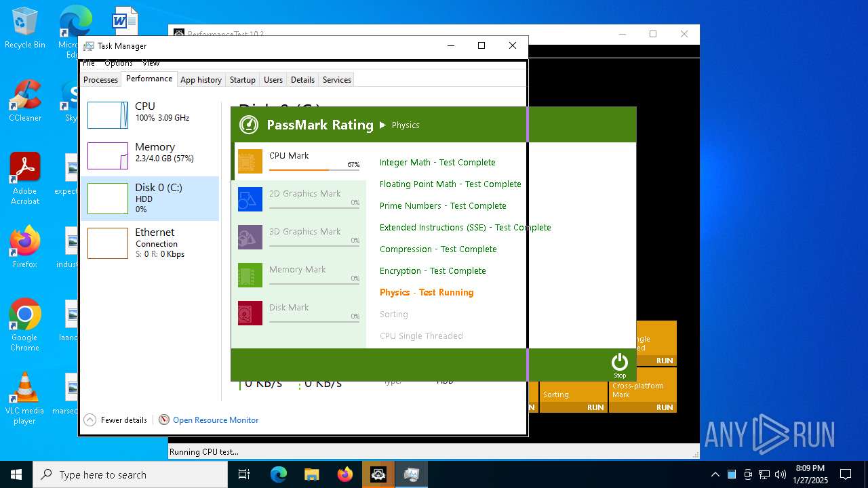
Task: Open the VLC media player desktop shortcut
Action: (25, 399)
